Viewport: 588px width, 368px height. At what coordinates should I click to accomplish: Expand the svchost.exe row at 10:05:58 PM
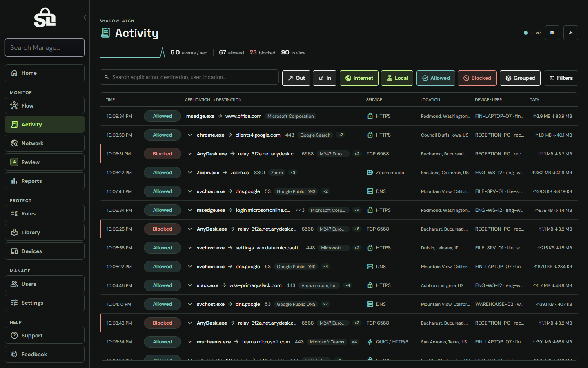pyautogui.click(x=190, y=248)
